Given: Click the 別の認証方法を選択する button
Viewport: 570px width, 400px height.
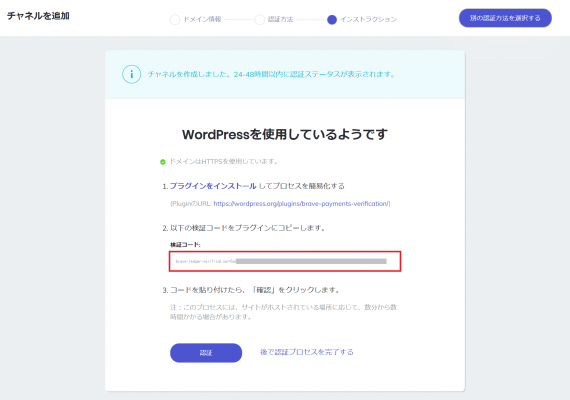Looking at the screenshot, I should [505, 18].
